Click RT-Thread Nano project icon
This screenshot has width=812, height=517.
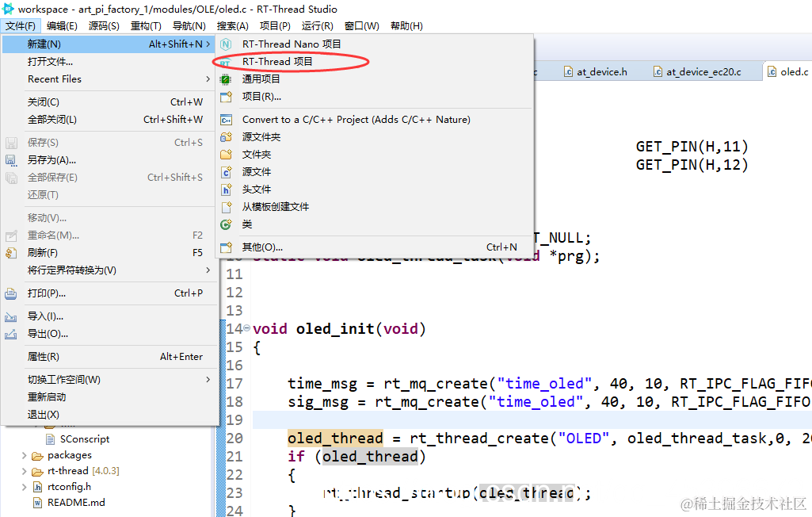click(x=226, y=44)
